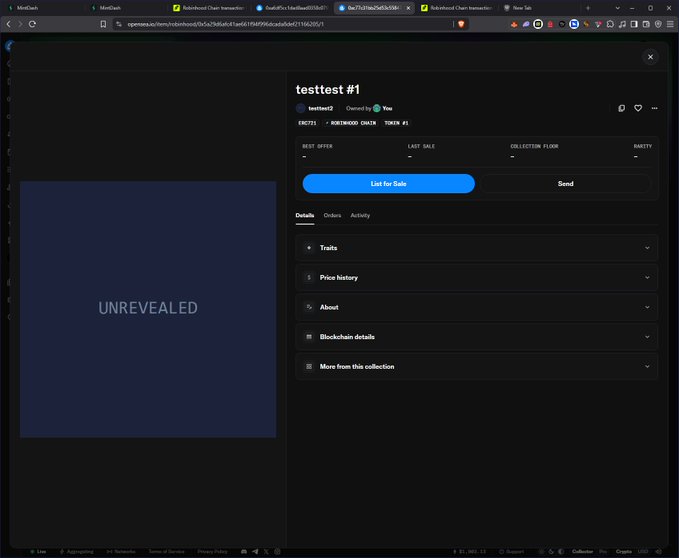Viewport: 679px width, 558px height.
Task: Open the Brave Wallet icon
Action: click(x=646, y=24)
